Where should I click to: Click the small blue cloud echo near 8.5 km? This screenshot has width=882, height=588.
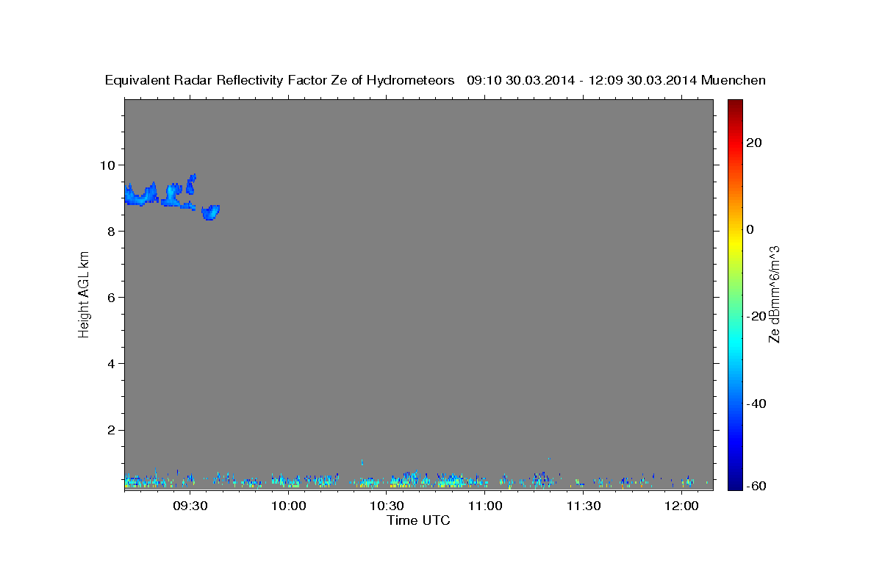coord(211,212)
